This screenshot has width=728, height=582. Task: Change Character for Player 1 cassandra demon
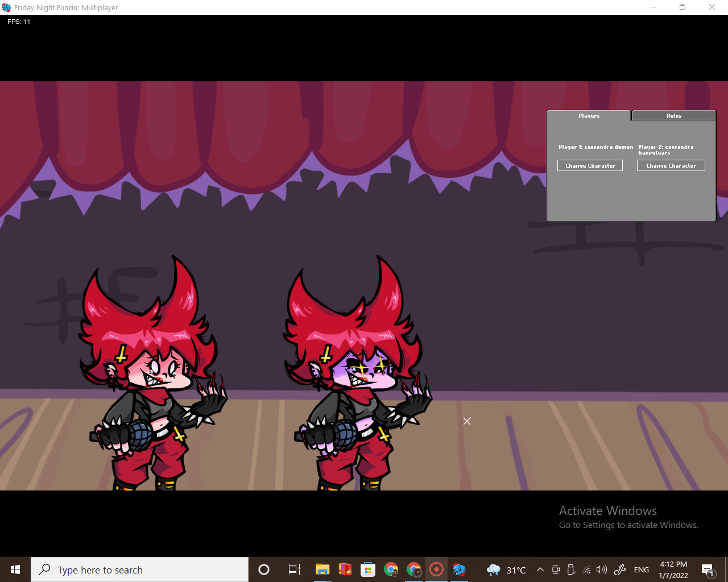(590, 165)
